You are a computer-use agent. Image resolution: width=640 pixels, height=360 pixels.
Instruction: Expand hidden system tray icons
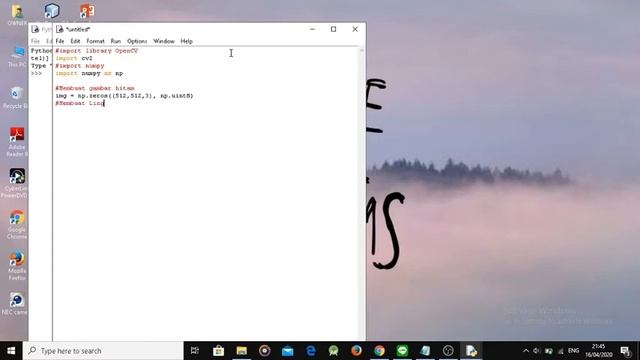(526, 351)
